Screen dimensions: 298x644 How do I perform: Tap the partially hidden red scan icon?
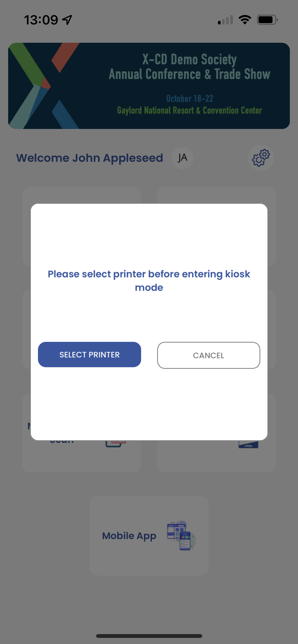point(116,444)
